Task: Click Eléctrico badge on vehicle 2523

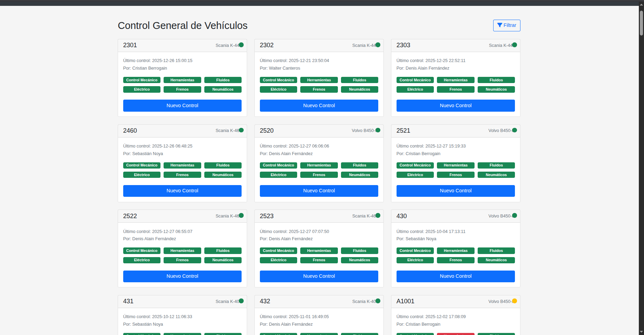Action: coord(278,260)
